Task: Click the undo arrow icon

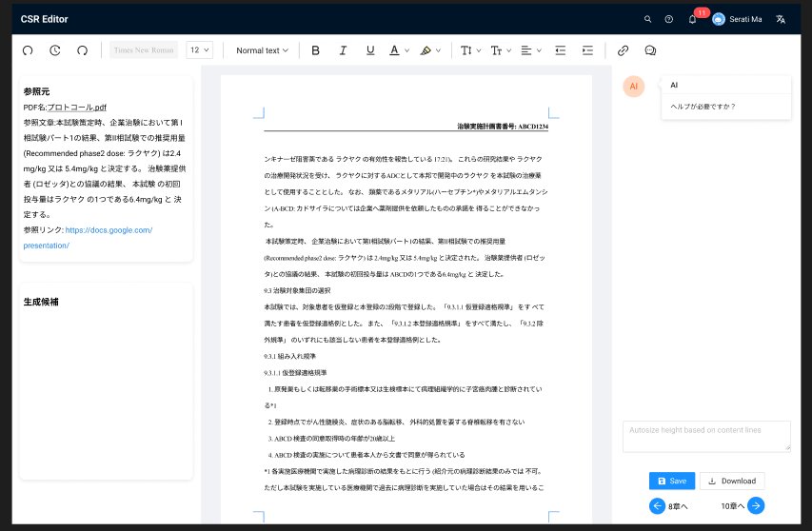Action: (x=28, y=50)
